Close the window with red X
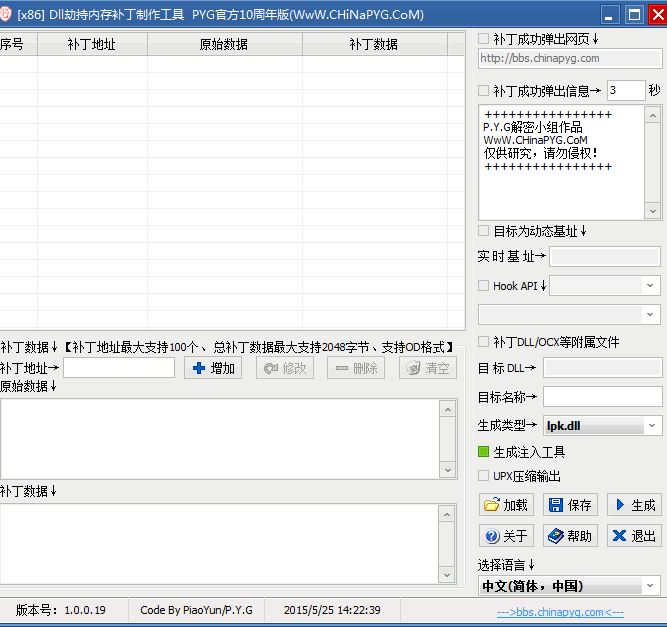667x627 pixels. pyautogui.click(x=658, y=15)
